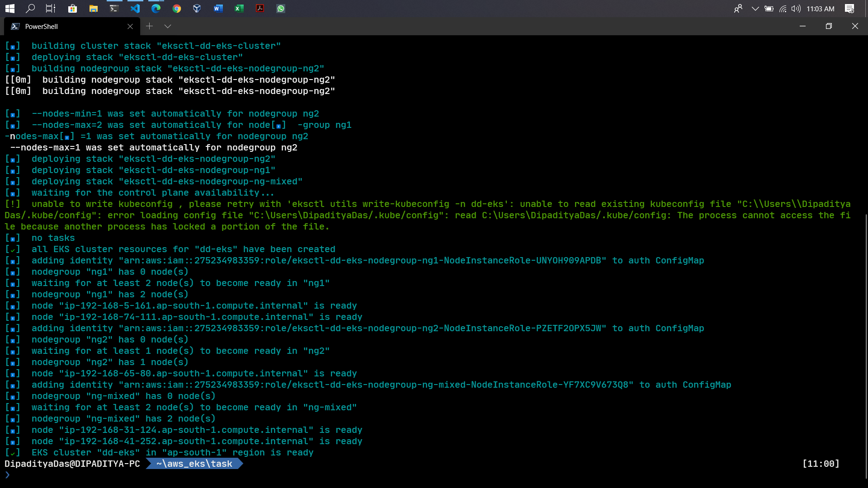The height and width of the screenshot is (488, 868).
Task: Expand the terminal profiles dropdown chevron
Action: tap(168, 26)
